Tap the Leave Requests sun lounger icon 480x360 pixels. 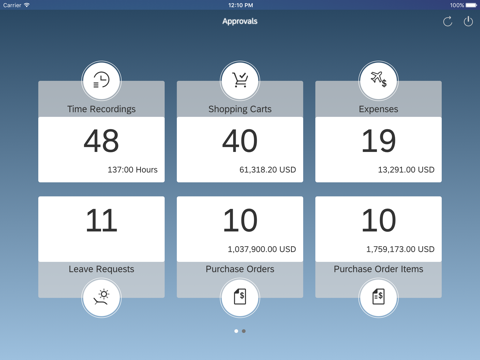coord(101,298)
